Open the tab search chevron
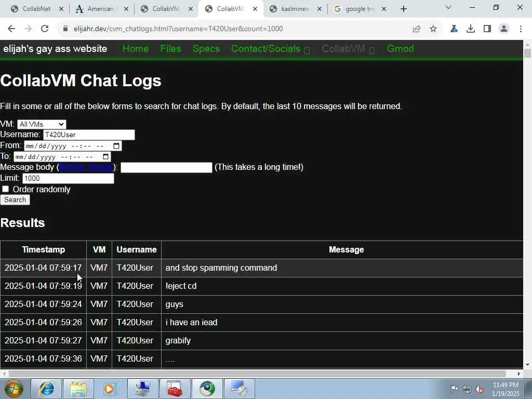Screen dimensions: 532x399 [448, 7]
